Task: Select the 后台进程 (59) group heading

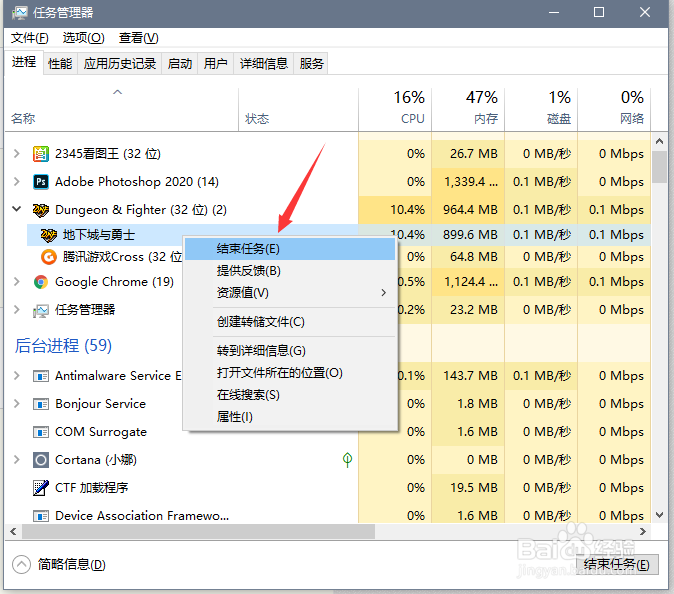Action: 63,346
